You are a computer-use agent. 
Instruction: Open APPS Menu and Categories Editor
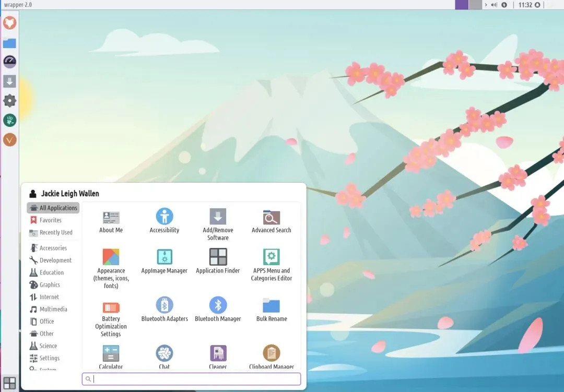click(272, 265)
